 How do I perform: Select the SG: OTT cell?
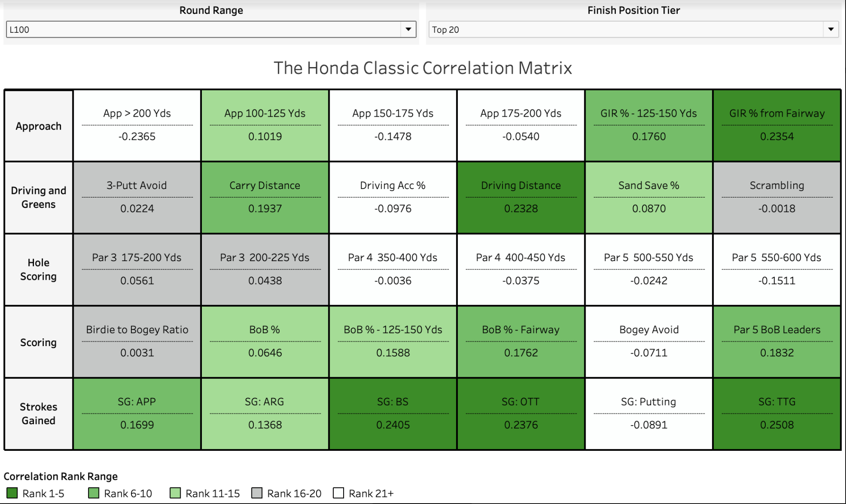[521, 414]
